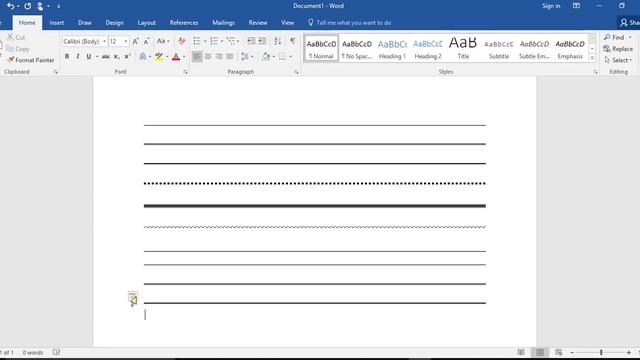Apply the Title style
Viewport: 640px width, 360px height.
(463, 49)
